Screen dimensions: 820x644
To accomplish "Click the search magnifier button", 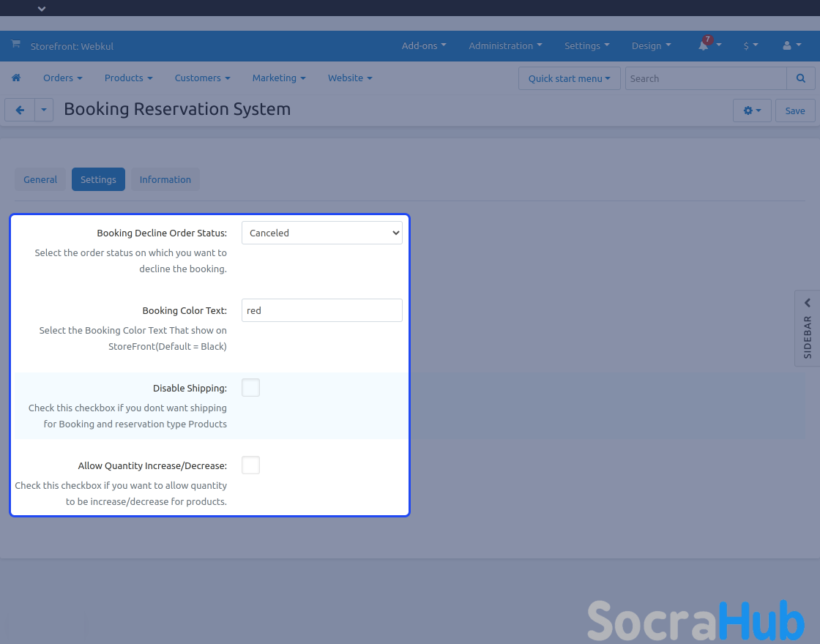I will tap(801, 78).
